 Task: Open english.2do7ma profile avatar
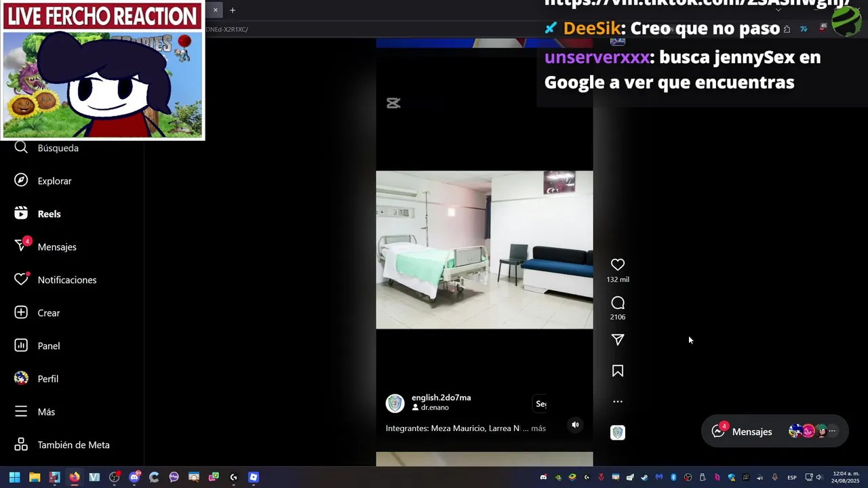(x=395, y=403)
